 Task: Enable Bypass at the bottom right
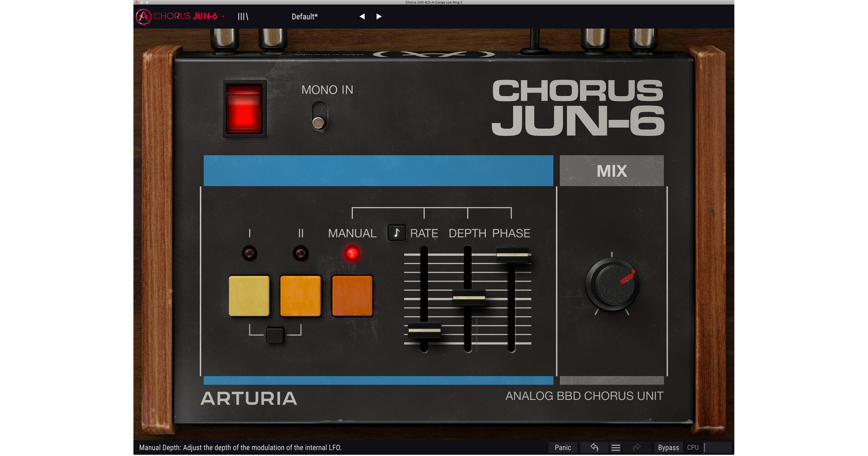pos(668,447)
